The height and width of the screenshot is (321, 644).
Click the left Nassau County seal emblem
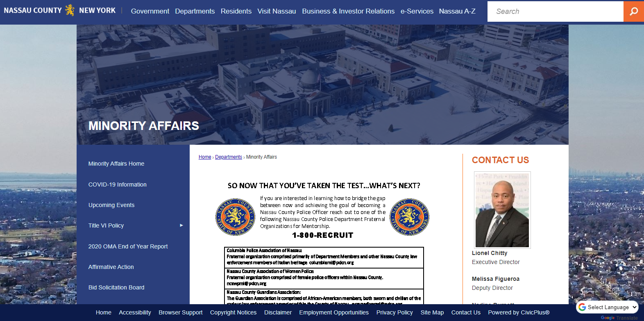pos(235,217)
